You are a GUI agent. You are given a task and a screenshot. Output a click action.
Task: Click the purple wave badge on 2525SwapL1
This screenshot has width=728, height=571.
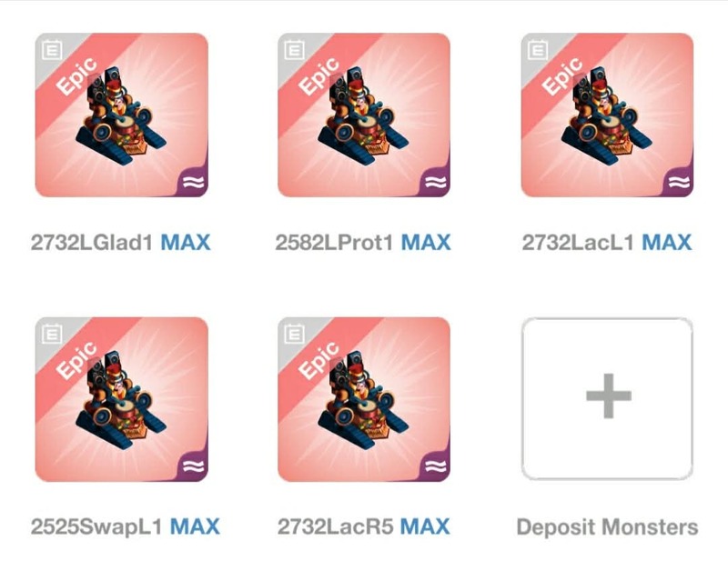pyautogui.click(x=193, y=466)
